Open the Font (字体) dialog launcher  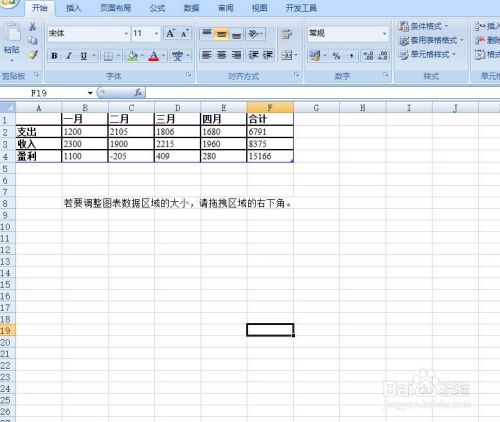pos(188,75)
